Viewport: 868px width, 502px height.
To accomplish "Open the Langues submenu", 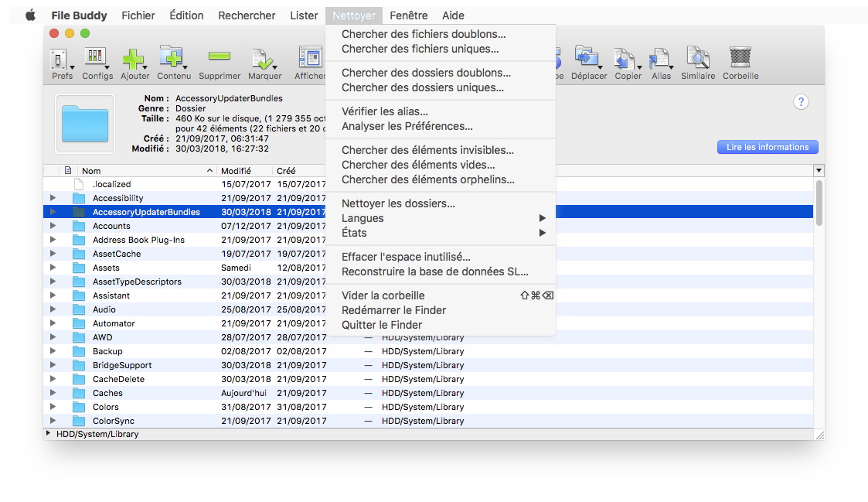I will [x=441, y=218].
